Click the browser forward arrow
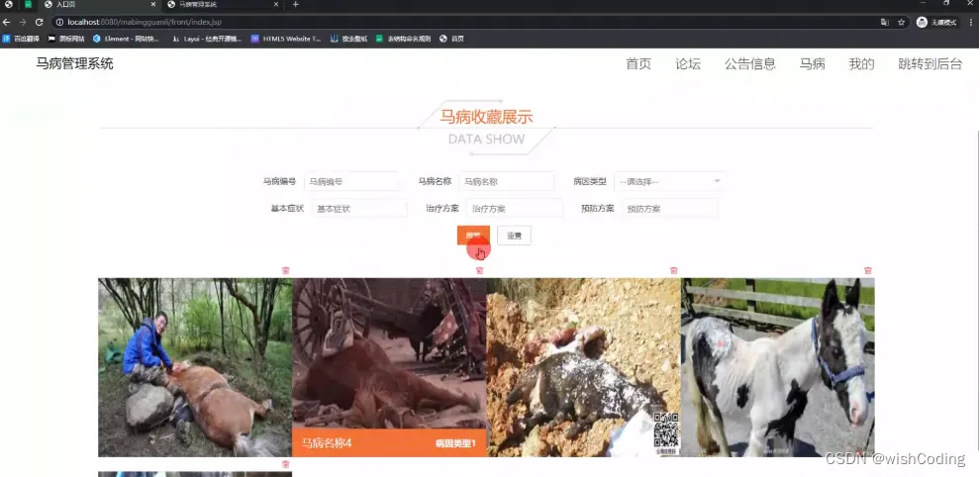This screenshot has width=980, height=477. click(x=23, y=22)
